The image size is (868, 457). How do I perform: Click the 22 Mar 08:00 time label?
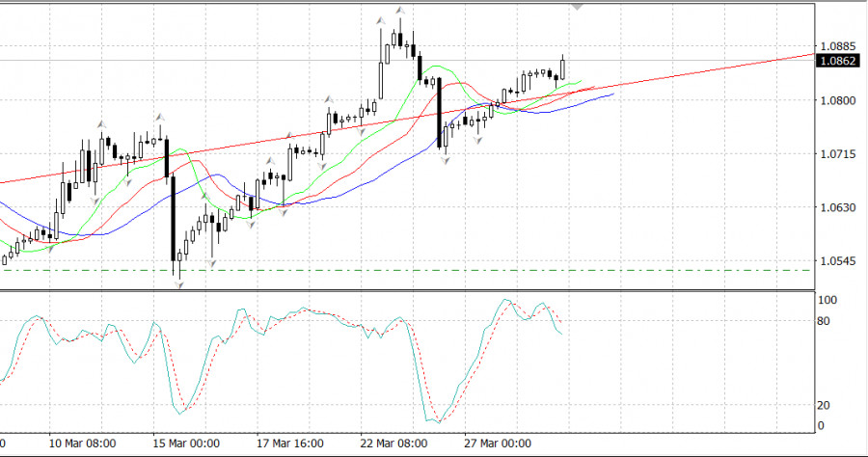[393, 444]
